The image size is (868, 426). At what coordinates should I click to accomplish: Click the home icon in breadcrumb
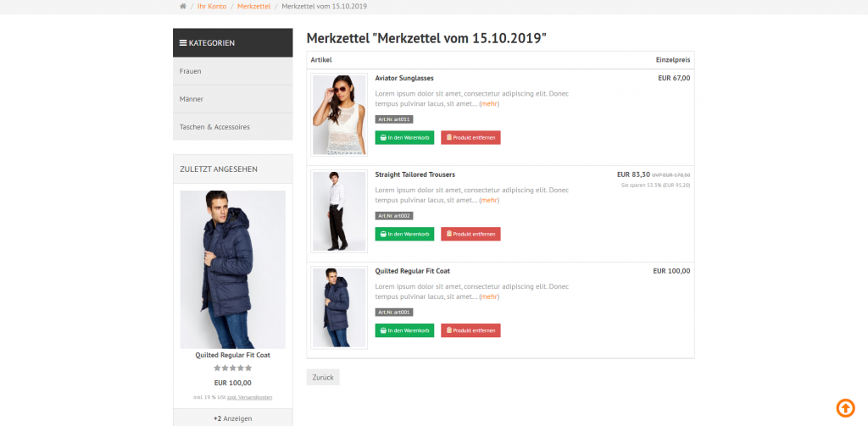[183, 7]
